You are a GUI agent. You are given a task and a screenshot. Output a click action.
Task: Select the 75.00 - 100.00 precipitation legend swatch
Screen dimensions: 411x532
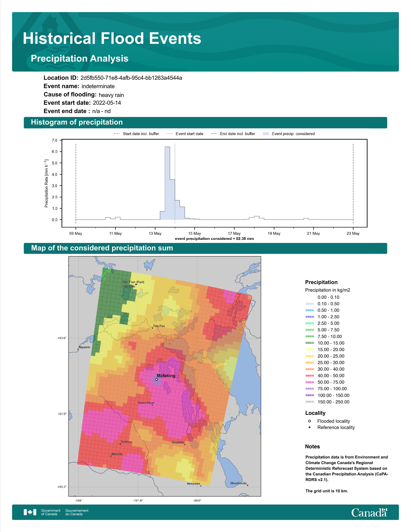(x=310, y=389)
